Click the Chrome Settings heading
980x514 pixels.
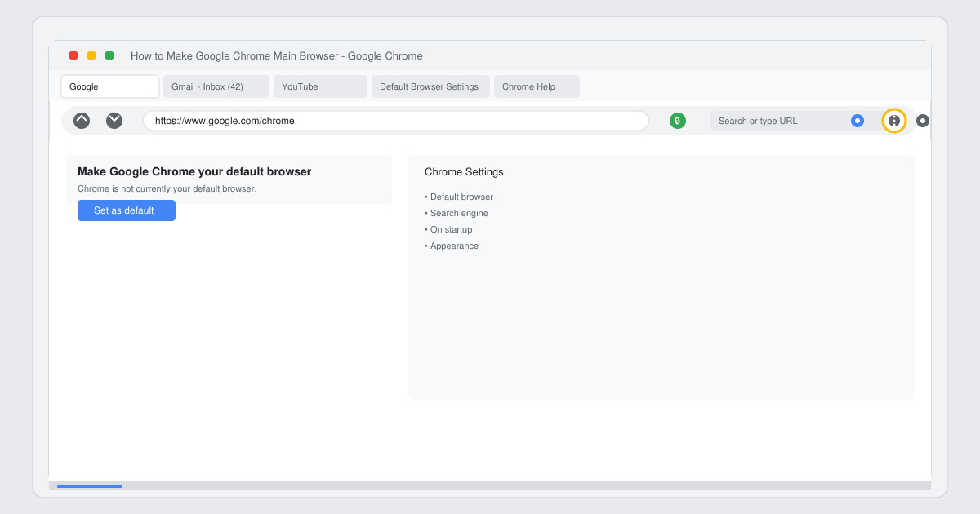tap(464, 172)
